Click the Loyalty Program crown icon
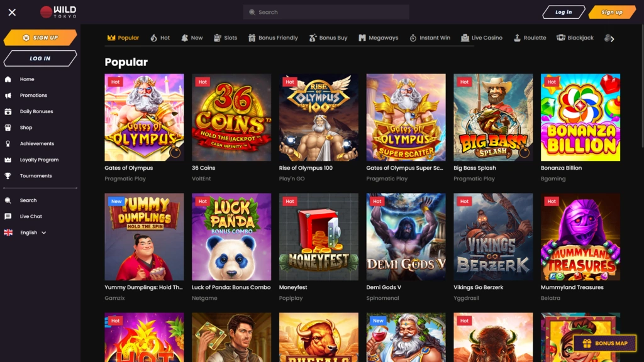The image size is (644, 362). 8,160
